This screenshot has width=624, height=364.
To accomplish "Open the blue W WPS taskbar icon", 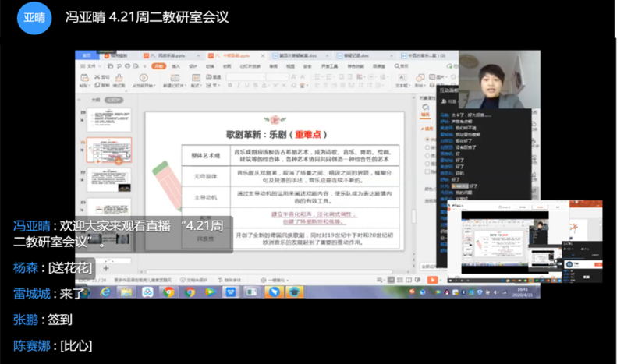I will (x=231, y=292).
